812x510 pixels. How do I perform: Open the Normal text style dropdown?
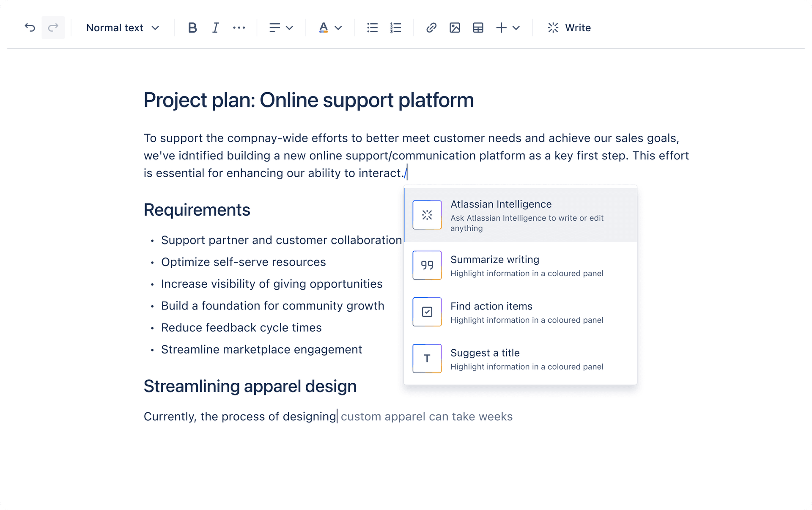[123, 28]
